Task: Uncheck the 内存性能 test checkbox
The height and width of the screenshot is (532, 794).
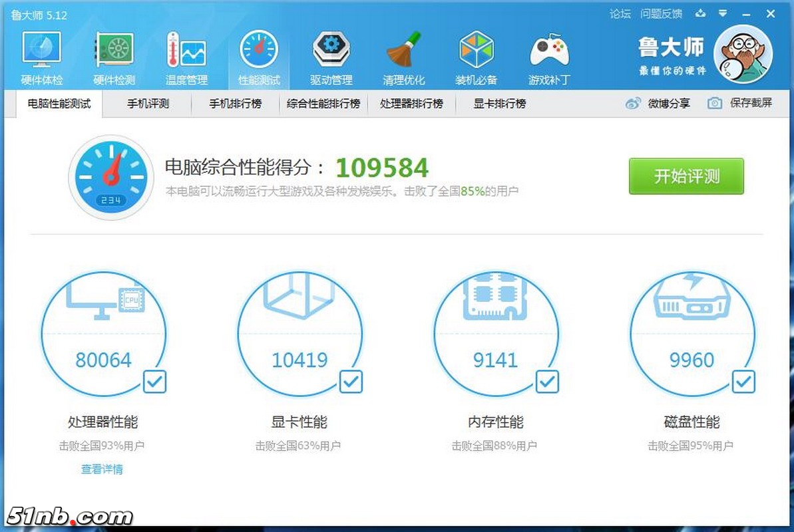Action: click(x=547, y=382)
